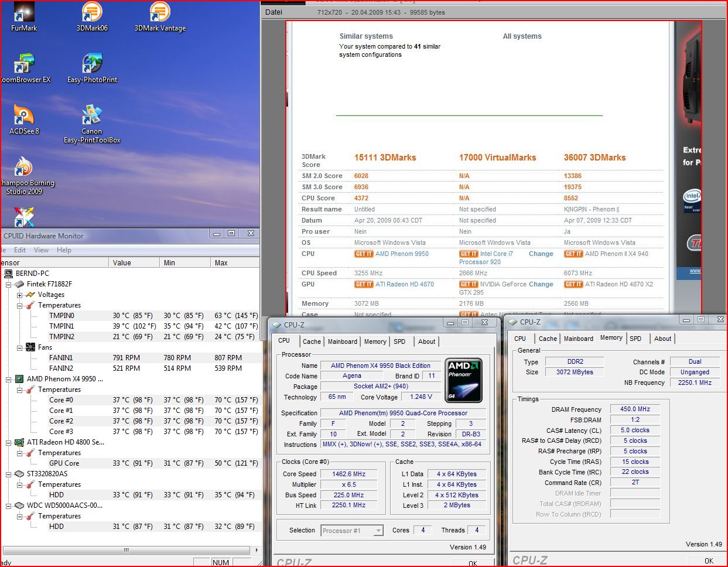This screenshot has height=567, width=728.
Task: Select the Fintek F71882F chip icon
Action: [19, 284]
